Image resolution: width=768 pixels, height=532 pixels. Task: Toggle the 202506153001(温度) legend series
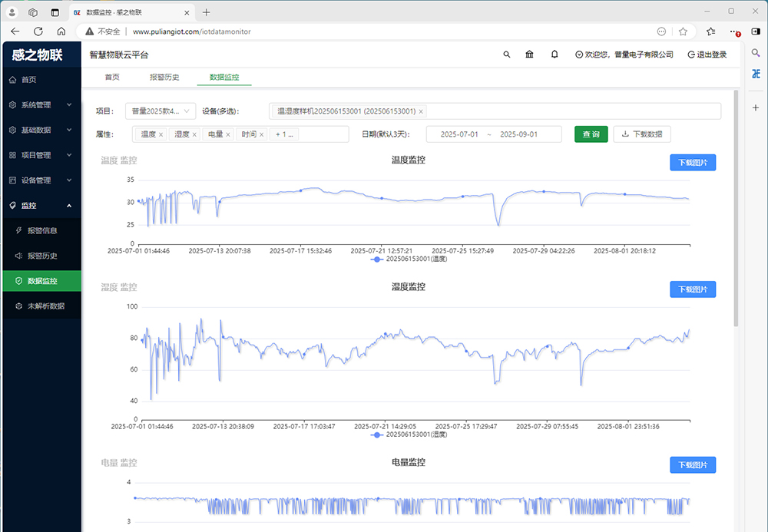click(x=409, y=259)
